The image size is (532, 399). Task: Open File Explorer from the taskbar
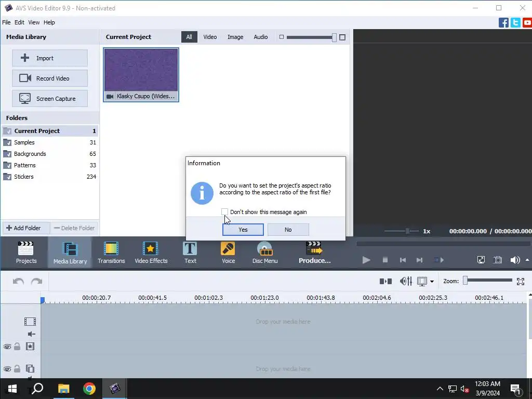click(x=64, y=389)
